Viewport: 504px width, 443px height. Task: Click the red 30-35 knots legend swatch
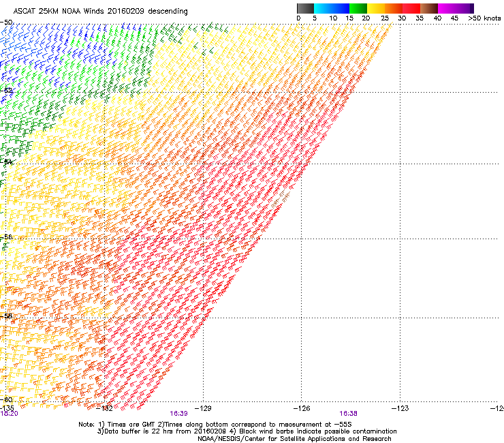411,8
